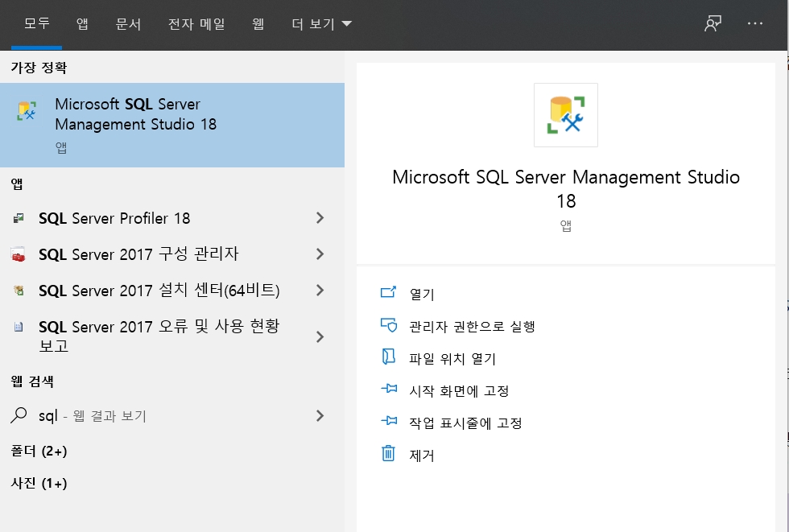Click 열기 to launch SSMS
Screen dimensions: 789x532
422,294
